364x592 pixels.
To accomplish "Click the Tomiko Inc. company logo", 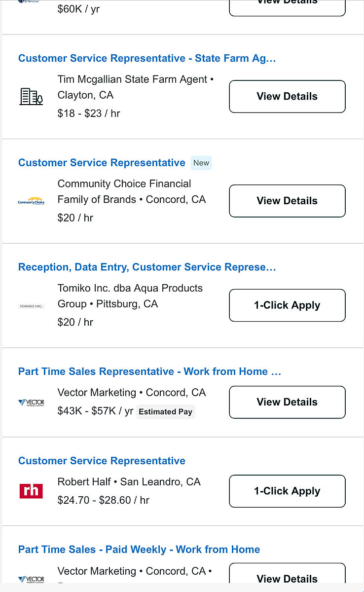I will pos(31,306).
